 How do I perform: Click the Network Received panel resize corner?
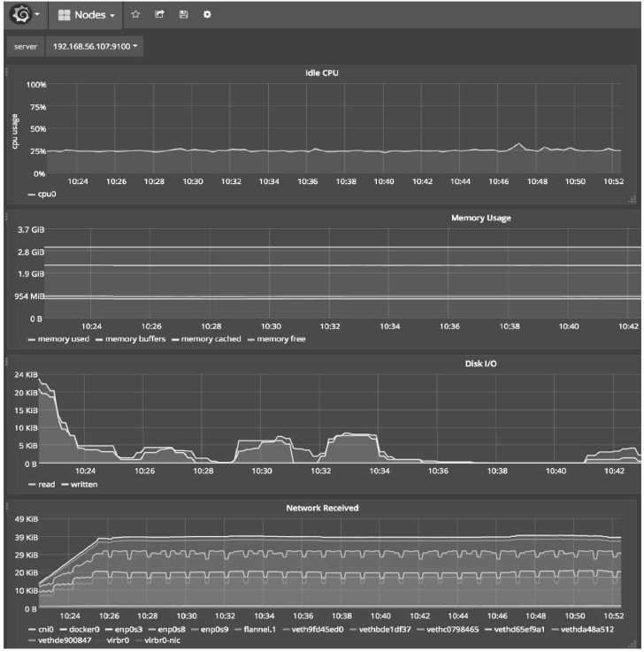tap(632, 644)
